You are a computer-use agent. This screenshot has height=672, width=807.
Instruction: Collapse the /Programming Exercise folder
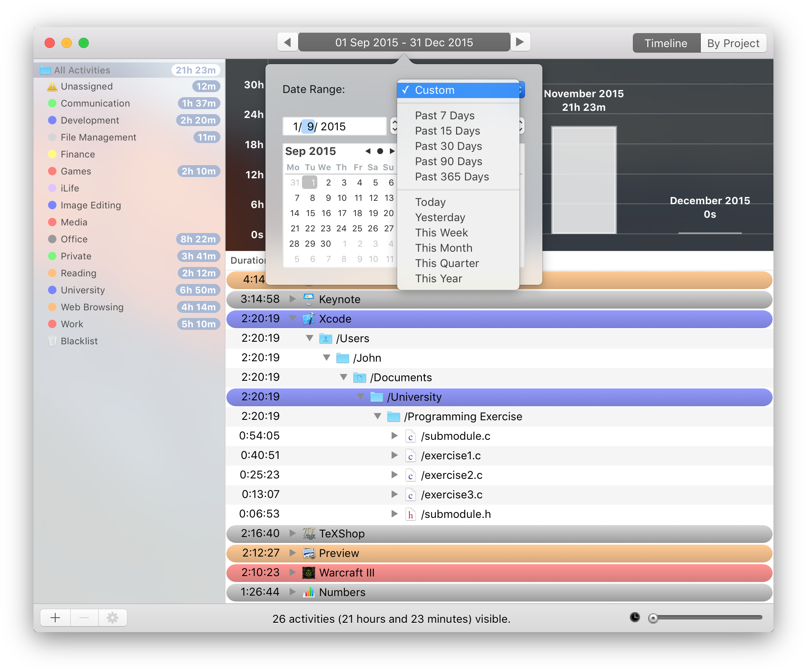[x=378, y=416]
